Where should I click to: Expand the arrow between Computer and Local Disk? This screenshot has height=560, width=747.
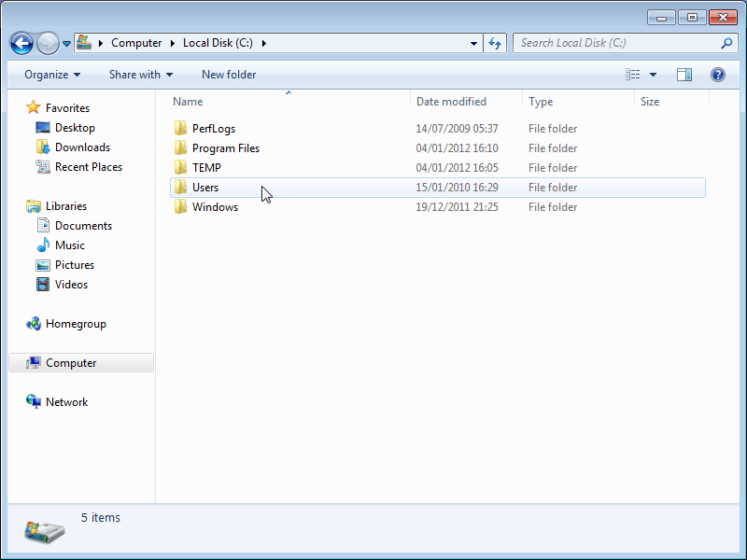click(x=173, y=43)
